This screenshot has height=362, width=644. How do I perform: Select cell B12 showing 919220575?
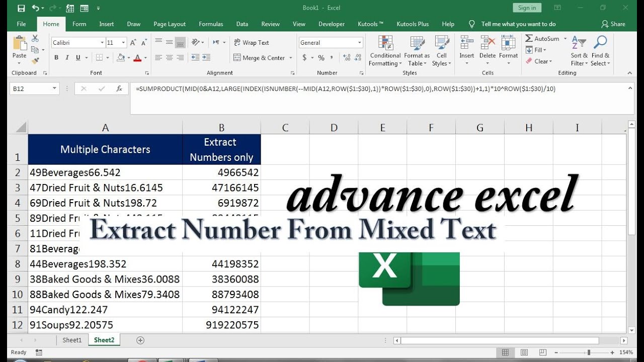coord(221,325)
